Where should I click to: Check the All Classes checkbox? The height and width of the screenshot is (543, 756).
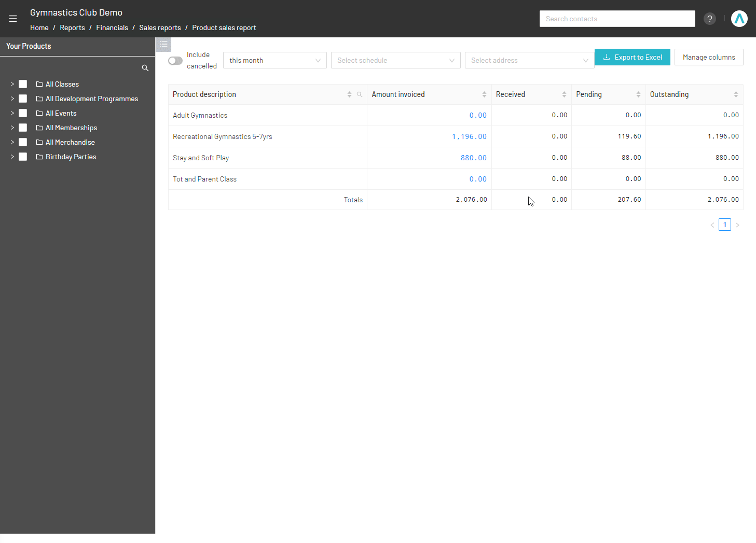click(23, 83)
